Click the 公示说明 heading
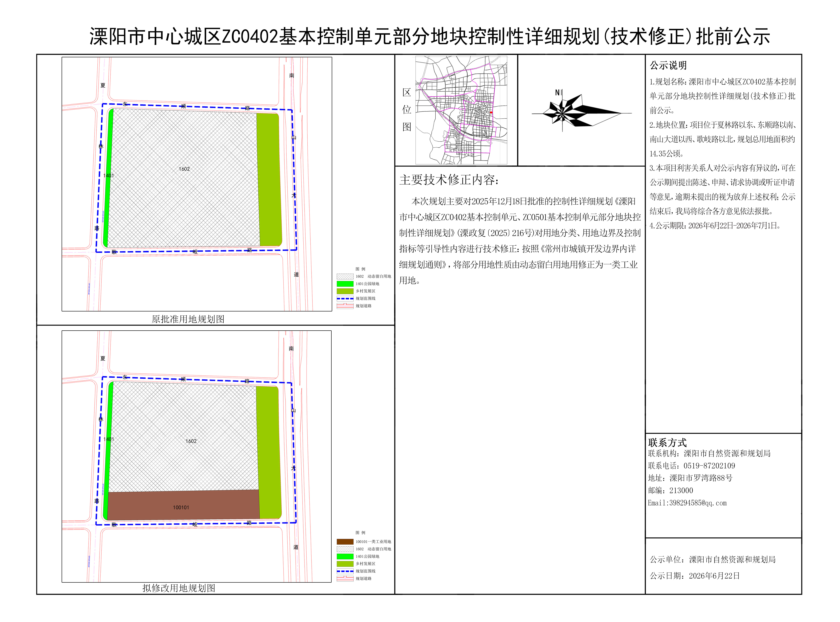This screenshot has width=840, height=622. 668,66
